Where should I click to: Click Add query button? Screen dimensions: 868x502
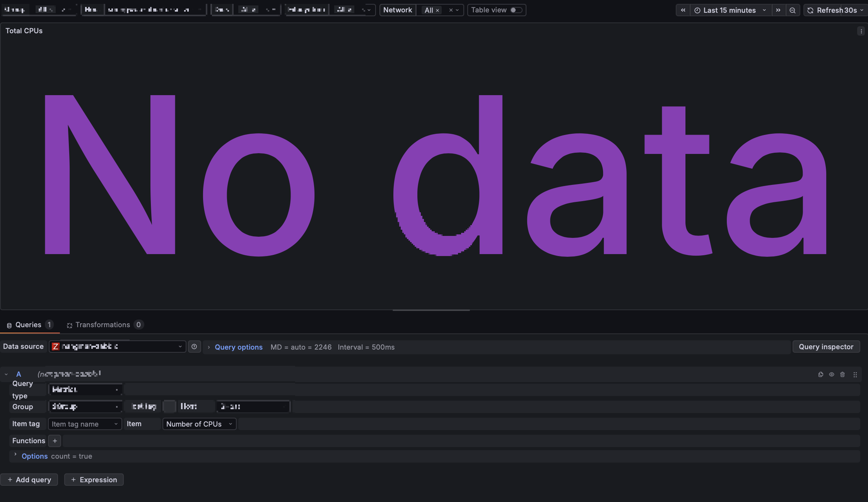click(x=29, y=480)
